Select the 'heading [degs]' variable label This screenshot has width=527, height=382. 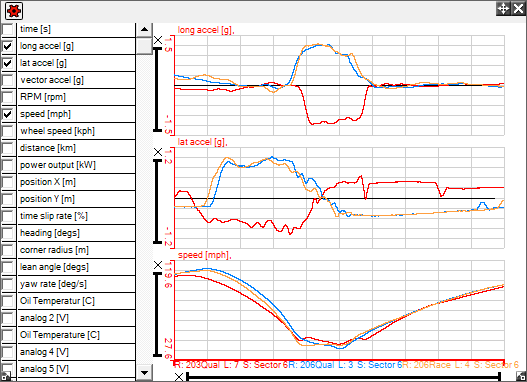pos(50,233)
